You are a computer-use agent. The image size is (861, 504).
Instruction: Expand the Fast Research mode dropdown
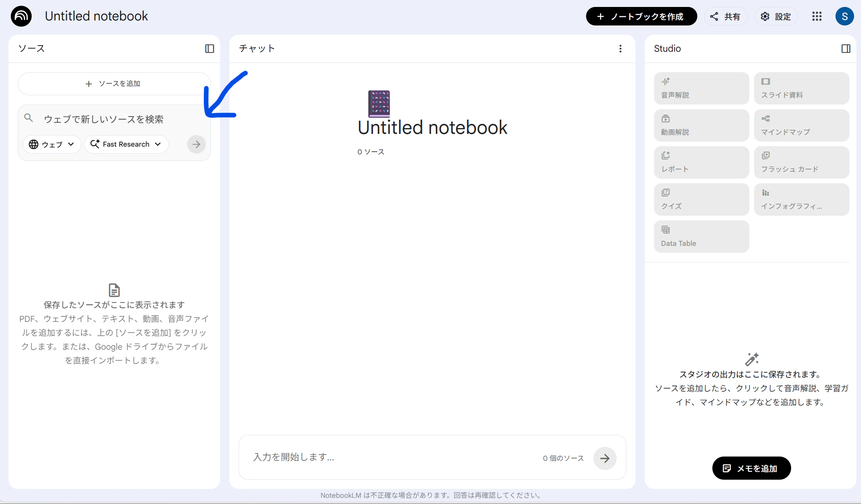pos(126,144)
